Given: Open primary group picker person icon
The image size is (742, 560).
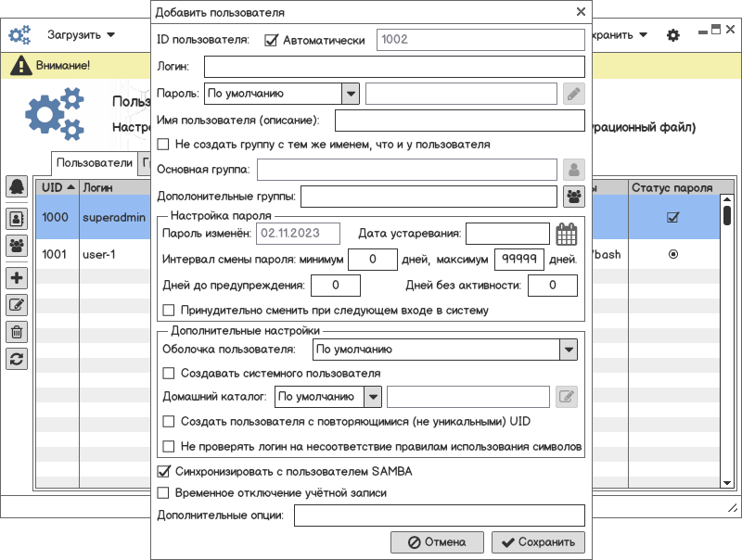Looking at the screenshot, I should (573, 170).
